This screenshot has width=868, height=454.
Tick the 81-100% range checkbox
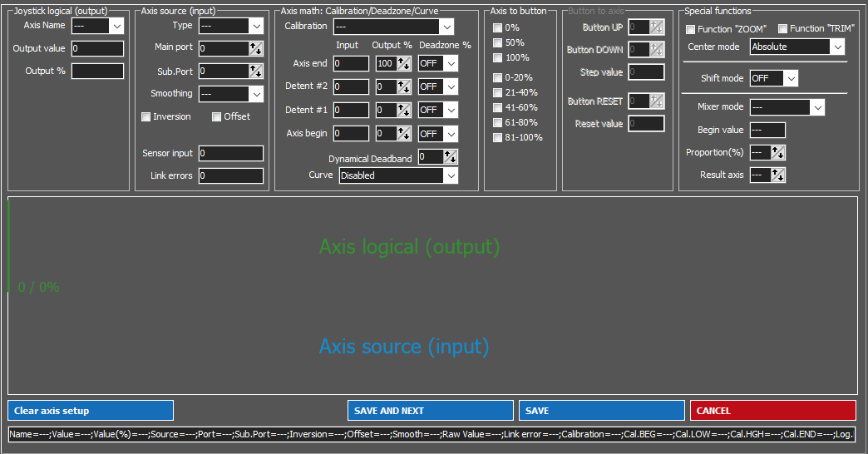498,137
